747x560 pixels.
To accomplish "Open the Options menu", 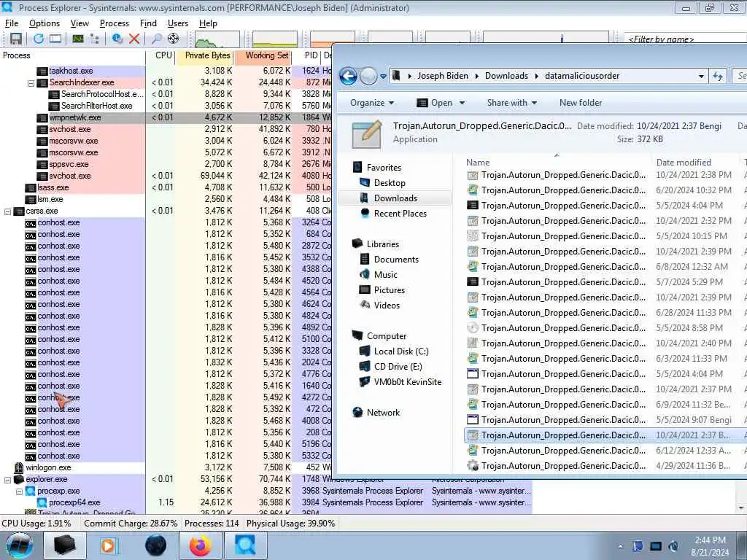I will click(x=44, y=23).
